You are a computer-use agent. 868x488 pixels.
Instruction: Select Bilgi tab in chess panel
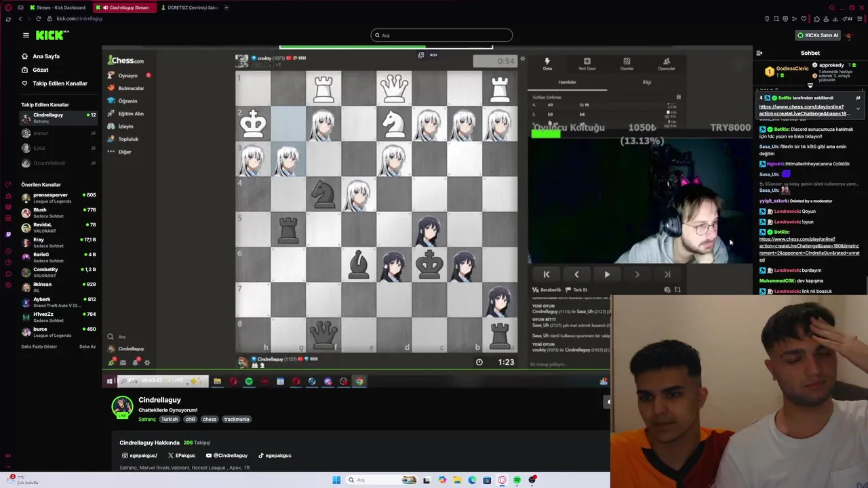pos(646,82)
